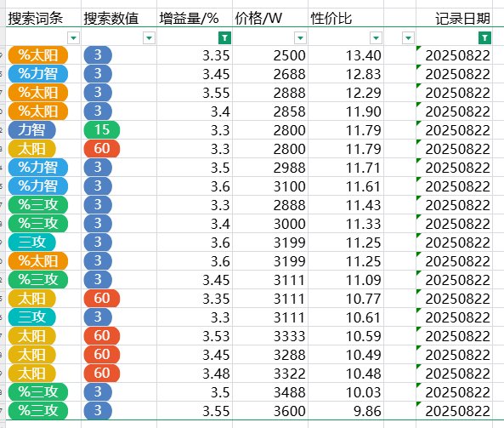Select the ratio cell 12.29
Image resolution: width=504 pixels, height=428 pixels.
[x=346, y=93]
